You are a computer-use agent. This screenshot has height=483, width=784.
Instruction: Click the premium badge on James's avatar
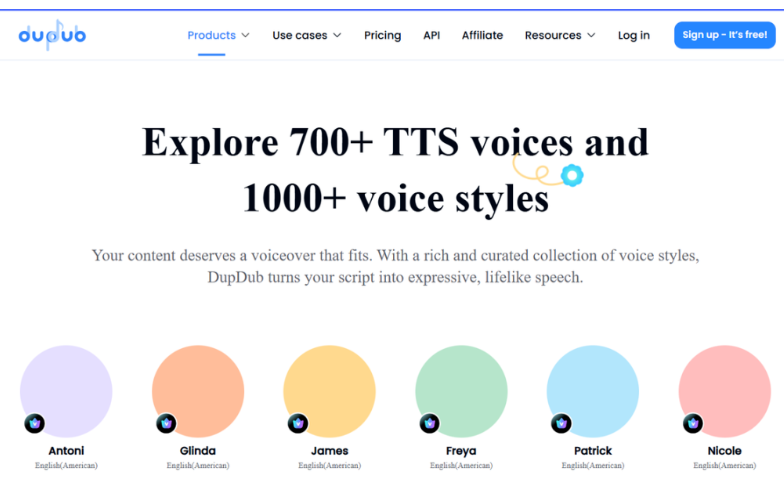[x=298, y=423]
